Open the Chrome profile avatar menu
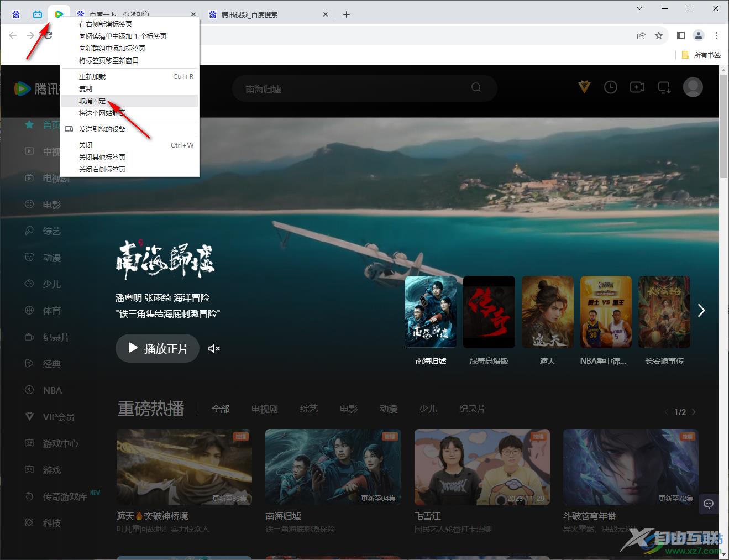Viewport: 729px width, 560px height. click(699, 35)
